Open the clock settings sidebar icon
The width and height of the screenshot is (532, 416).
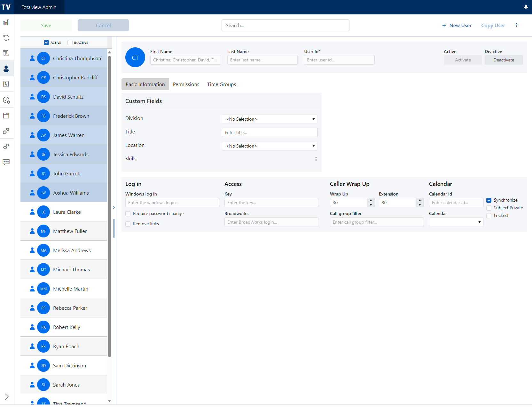(x=6, y=100)
